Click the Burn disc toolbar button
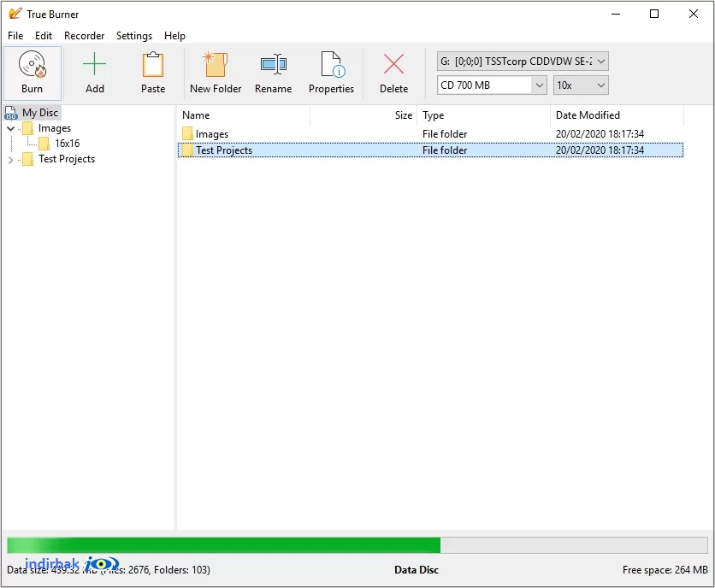The image size is (715, 588). point(32,73)
